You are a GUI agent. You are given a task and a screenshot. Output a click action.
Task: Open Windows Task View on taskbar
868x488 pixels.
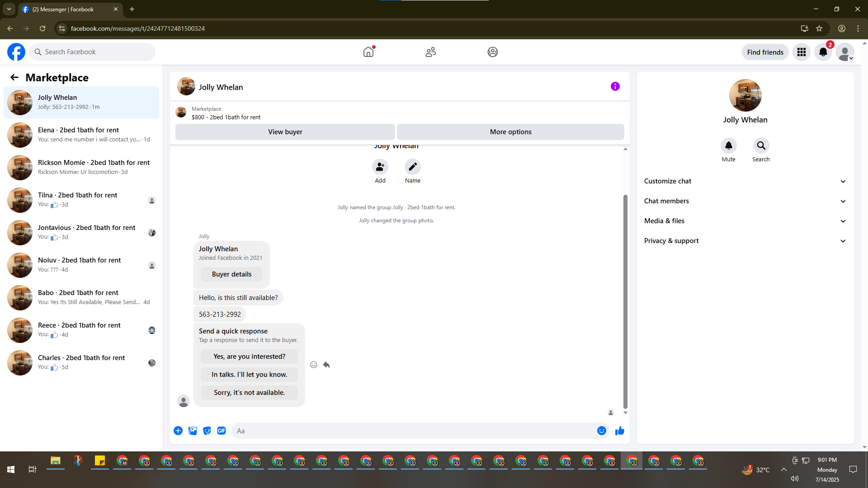click(x=32, y=469)
